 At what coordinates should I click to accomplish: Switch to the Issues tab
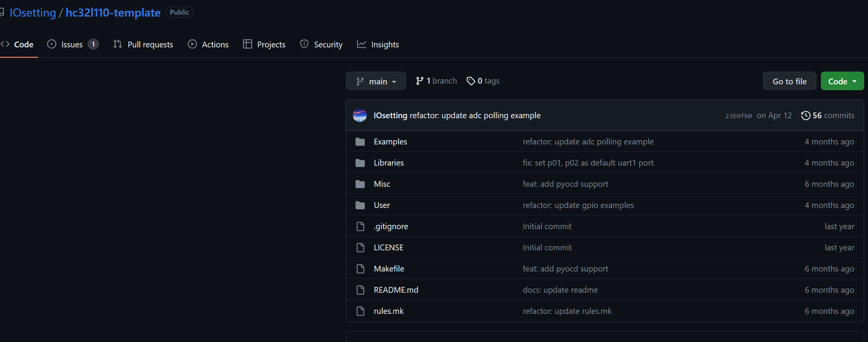73,45
